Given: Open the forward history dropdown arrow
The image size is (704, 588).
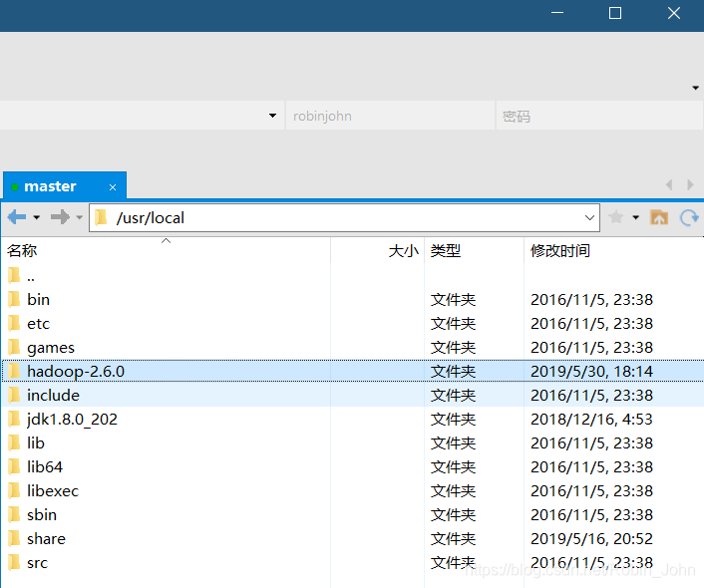Looking at the screenshot, I should coord(80,217).
